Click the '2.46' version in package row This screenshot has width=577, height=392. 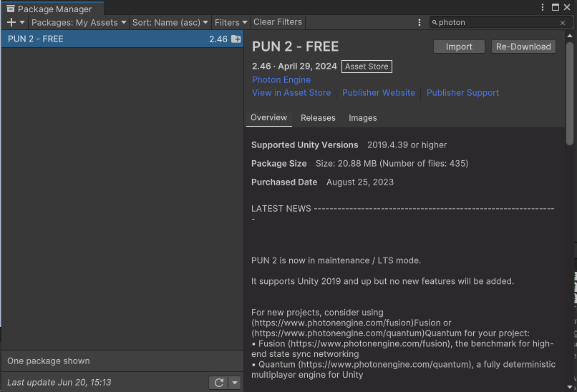coord(218,39)
